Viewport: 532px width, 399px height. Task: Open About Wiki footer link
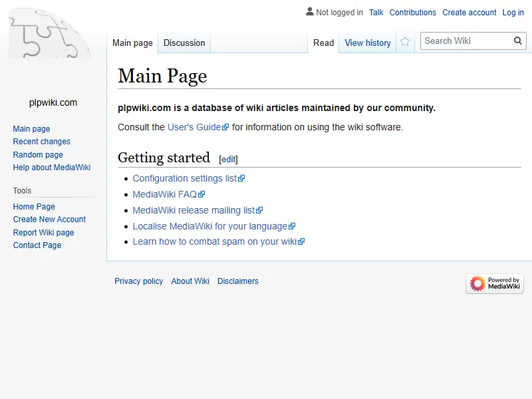pos(190,281)
